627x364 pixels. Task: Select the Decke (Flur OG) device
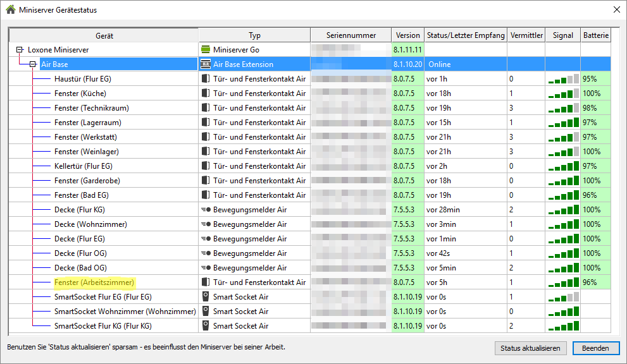(x=81, y=253)
